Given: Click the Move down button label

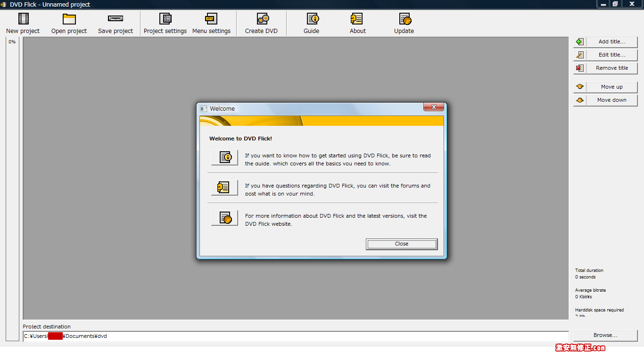Looking at the screenshot, I should [612, 100].
